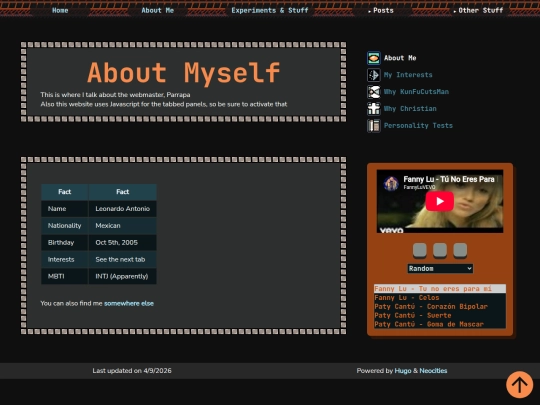Select song 'Fanny Lu - Tu no eres para mi'
This screenshot has height=405, width=540.
440,289
